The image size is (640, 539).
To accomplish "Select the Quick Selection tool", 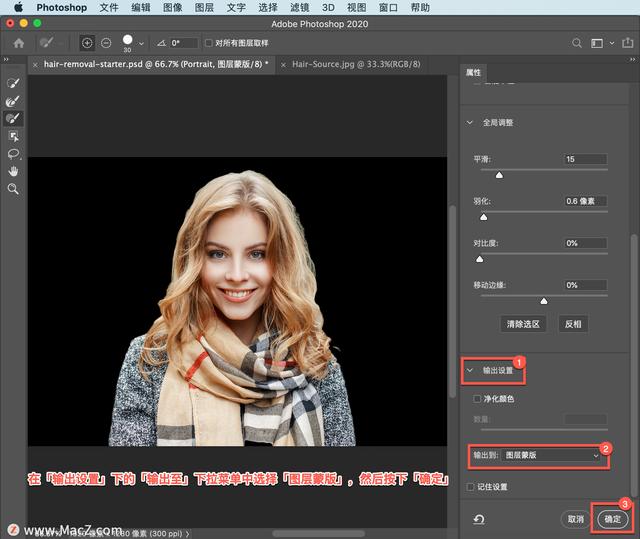I will 14,85.
